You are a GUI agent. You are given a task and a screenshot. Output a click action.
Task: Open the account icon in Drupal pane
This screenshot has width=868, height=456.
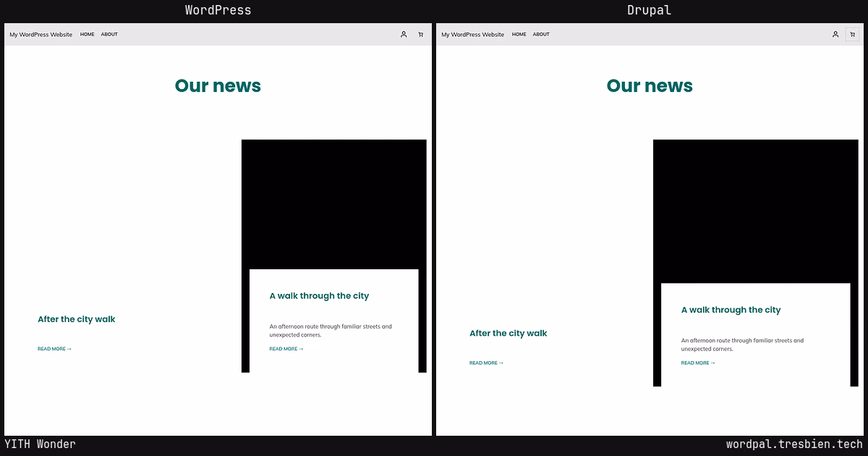click(835, 34)
